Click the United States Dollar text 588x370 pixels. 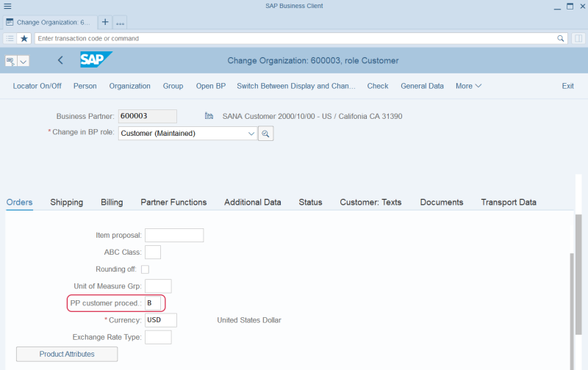(x=249, y=320)
